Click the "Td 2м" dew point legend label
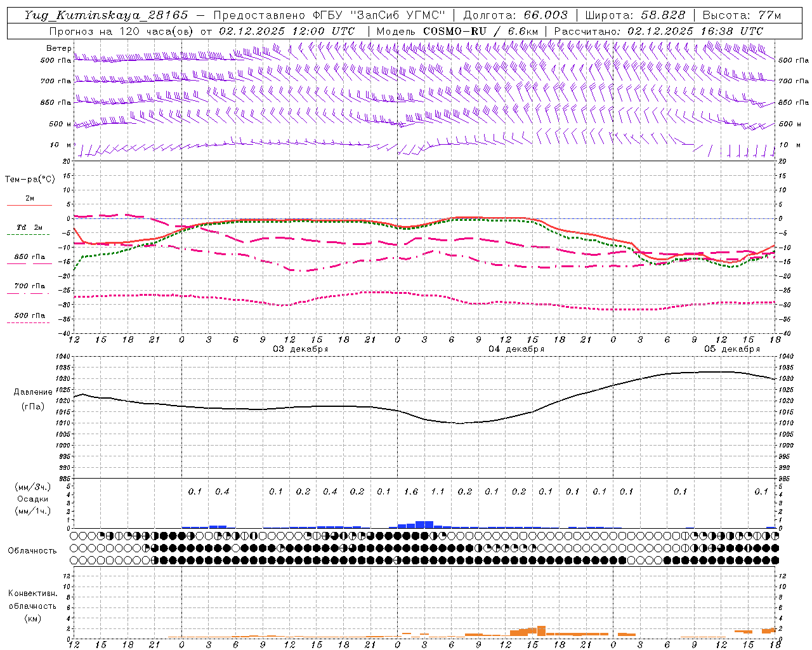 click(x=29, y=227)
